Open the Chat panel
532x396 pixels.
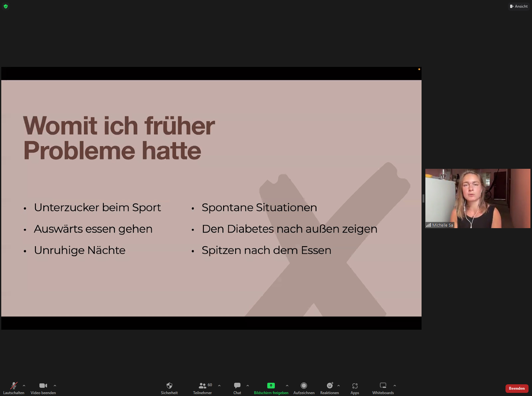[237, 388]
